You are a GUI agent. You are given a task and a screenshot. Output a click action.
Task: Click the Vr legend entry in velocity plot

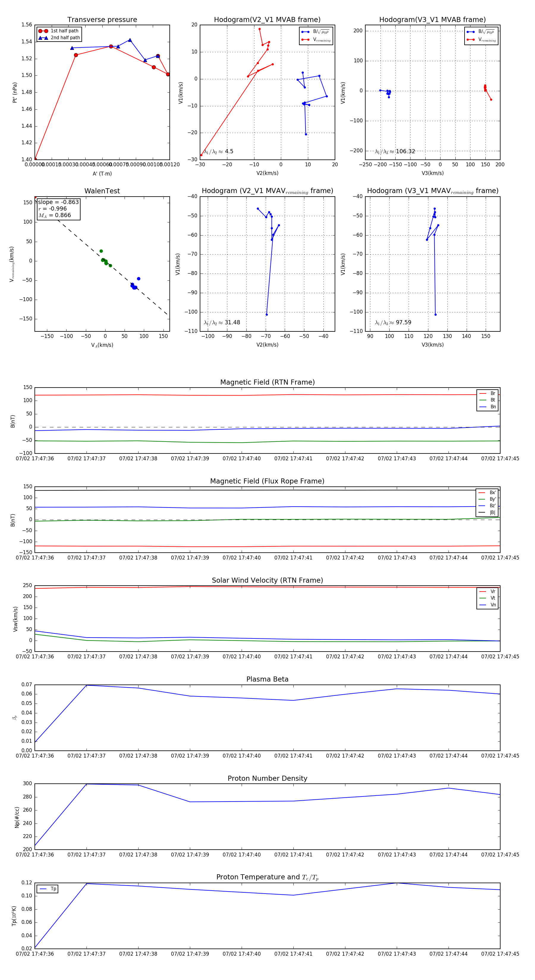pyautogui.click(x=488, y=592)
